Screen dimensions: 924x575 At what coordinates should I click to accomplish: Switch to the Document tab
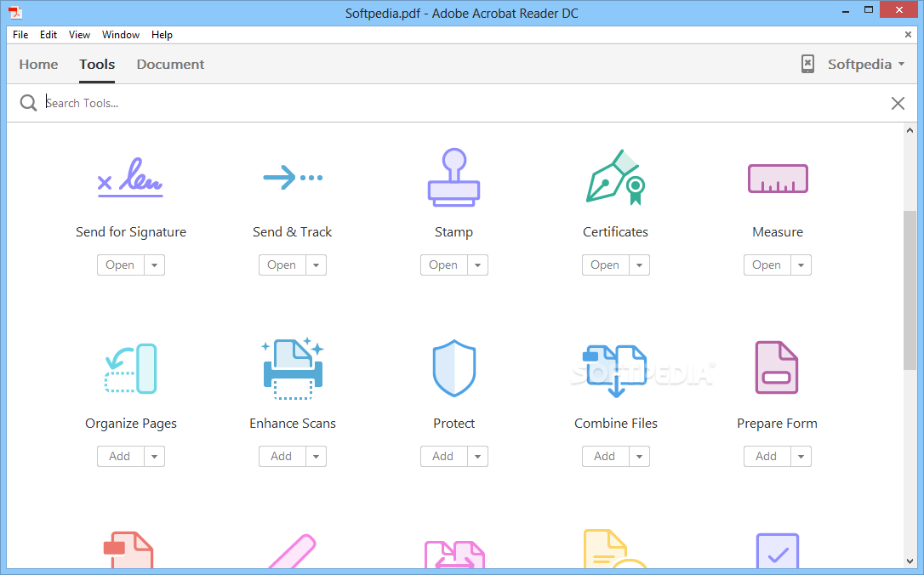(x=170, y=64)
